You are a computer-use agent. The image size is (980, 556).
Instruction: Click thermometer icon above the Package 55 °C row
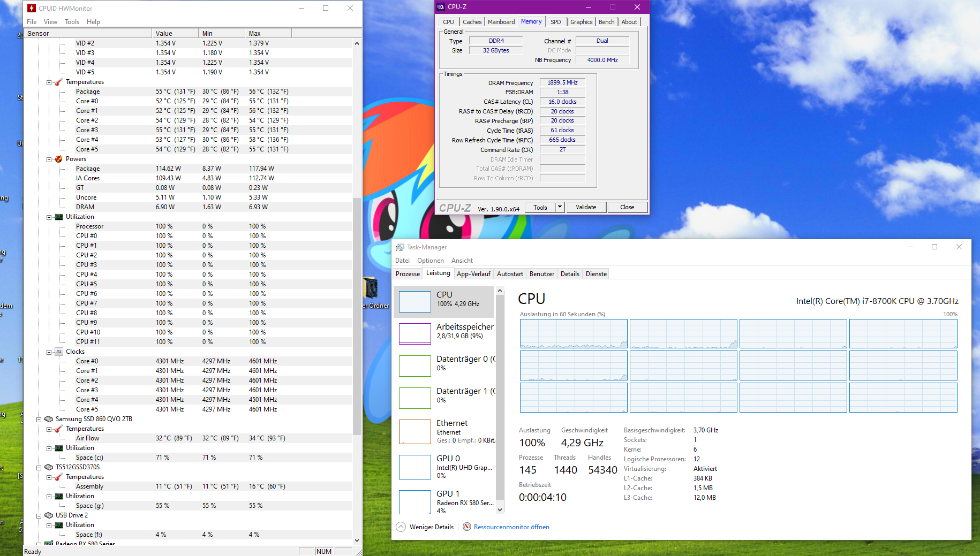coord(58,82)
